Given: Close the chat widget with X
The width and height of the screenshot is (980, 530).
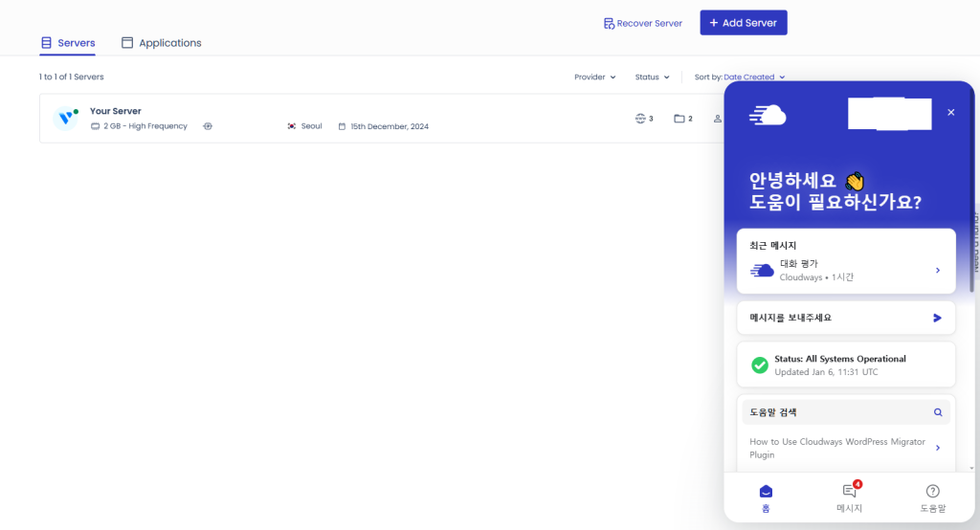Looking at the screenshot, I should click(950, 112).
